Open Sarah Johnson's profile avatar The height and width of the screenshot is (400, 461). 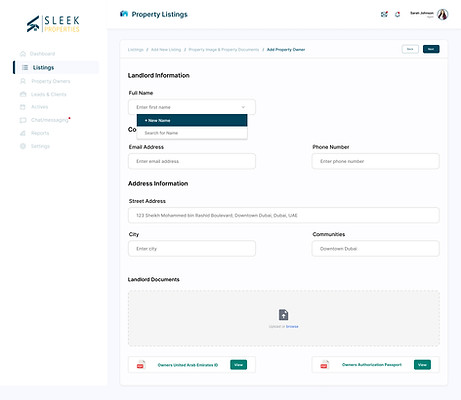442,14
